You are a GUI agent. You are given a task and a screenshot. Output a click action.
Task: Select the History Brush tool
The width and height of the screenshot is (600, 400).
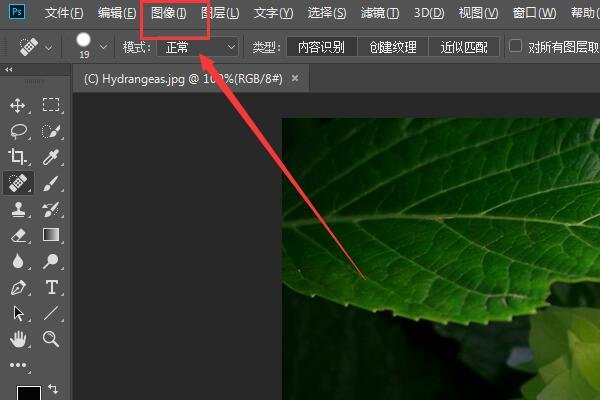pyautogui.click(x=51, y=209)
